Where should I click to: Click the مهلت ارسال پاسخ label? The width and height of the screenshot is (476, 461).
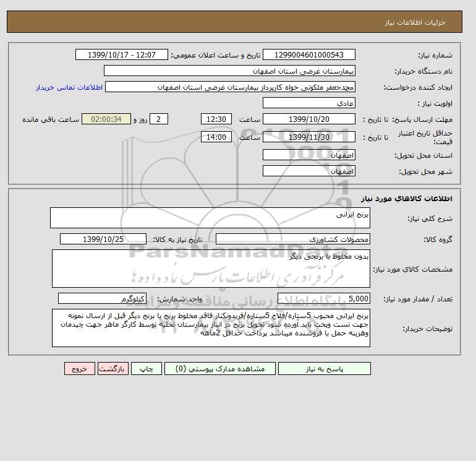423,119
